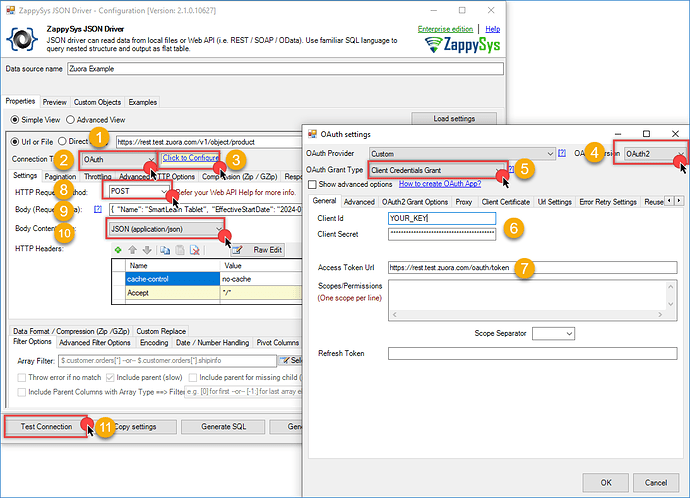Viewport: 690px width, 498px height.
Task: Click the Access Token Url field
Action: point(532,267)
